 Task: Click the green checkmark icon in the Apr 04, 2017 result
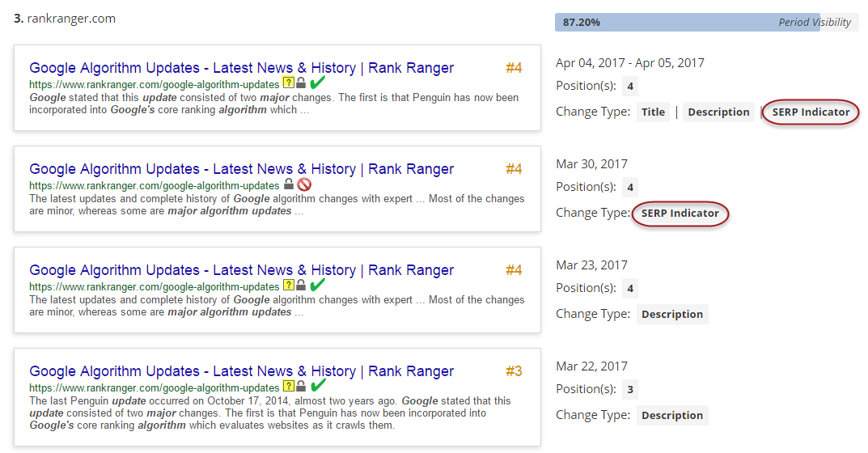318,83
